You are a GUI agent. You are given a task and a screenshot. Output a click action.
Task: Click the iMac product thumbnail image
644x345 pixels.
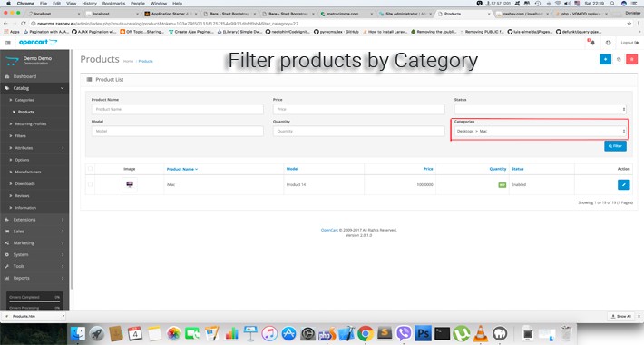(130, 184)
